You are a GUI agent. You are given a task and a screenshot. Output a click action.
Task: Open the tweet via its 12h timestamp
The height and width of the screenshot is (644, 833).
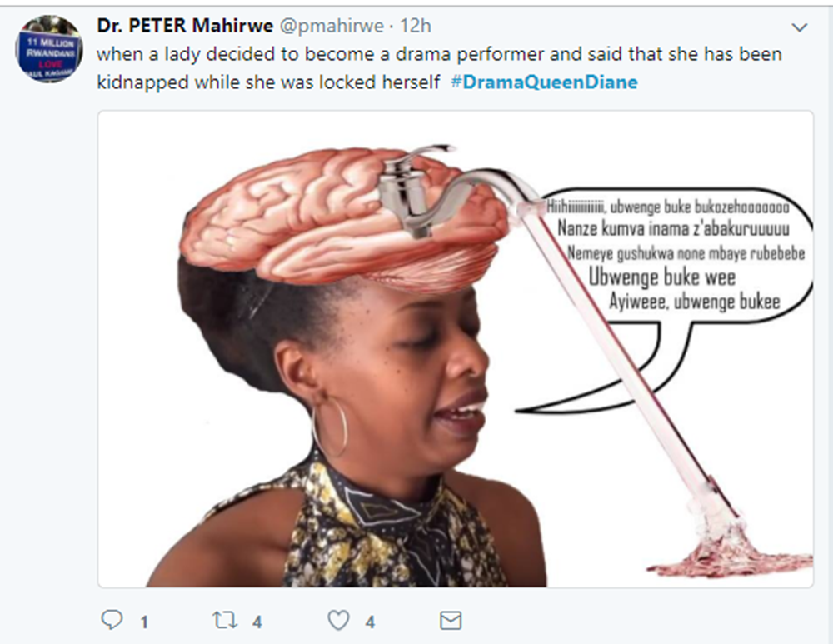(416, 26)
